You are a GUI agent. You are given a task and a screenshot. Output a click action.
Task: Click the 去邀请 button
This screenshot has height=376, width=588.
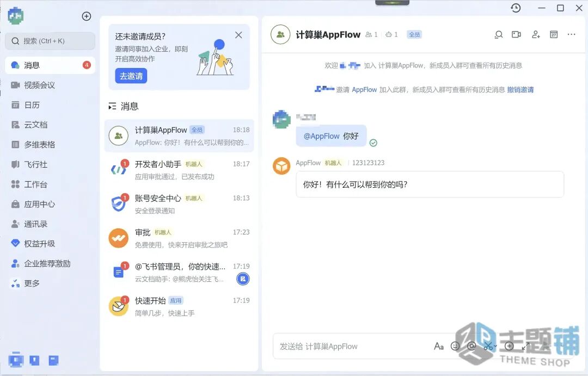(x=131, y=76)
